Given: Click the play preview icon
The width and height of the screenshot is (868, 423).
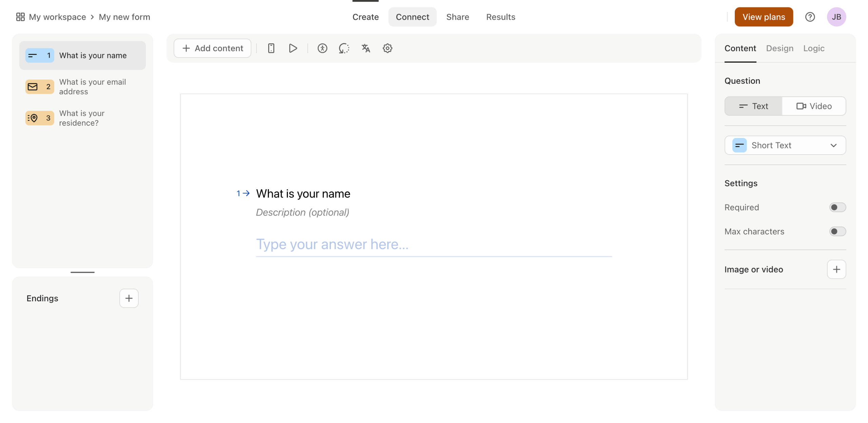Looking at the screenshot, I should 293,48.
